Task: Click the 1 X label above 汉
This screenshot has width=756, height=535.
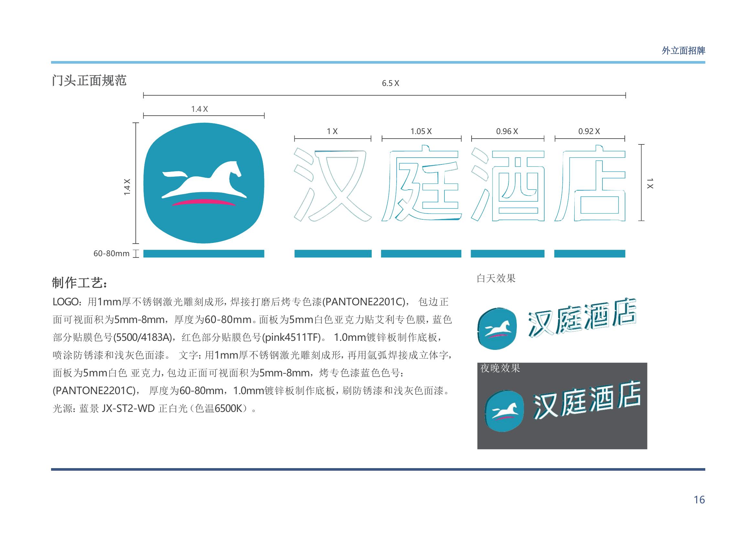Action: pos(332,131)
